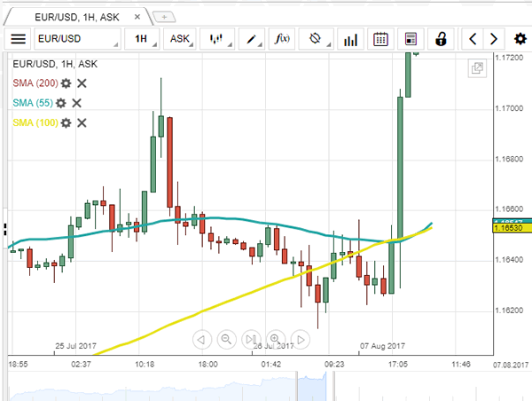Click the 07 Aug 2017 date marker
This screenshot has width=532, height=401.
tap(382, 346)
